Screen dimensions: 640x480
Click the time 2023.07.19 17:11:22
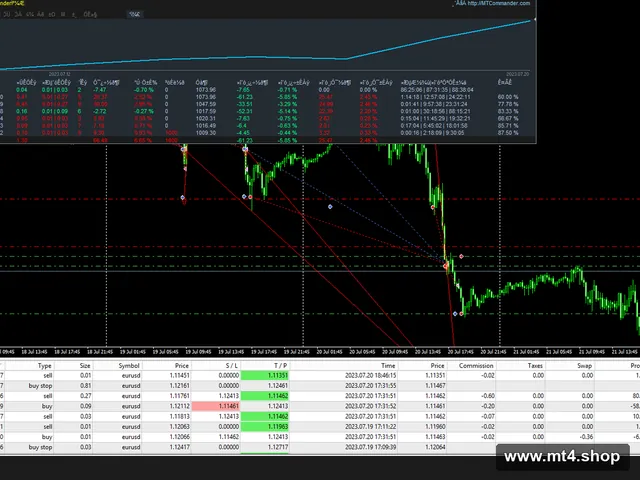tap(370, 427)
